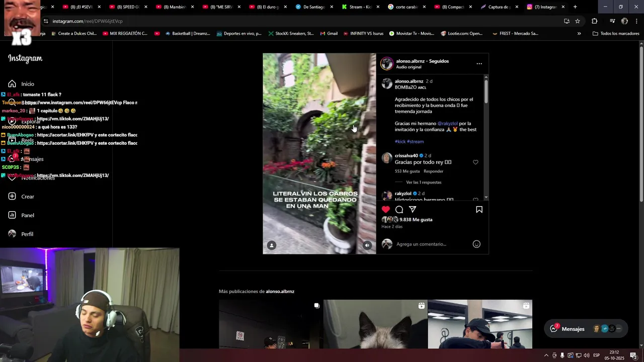This screenshot has height=362, width=644.
Task: Toggle the reel audio mute button
Action: (x=367, y=245)
